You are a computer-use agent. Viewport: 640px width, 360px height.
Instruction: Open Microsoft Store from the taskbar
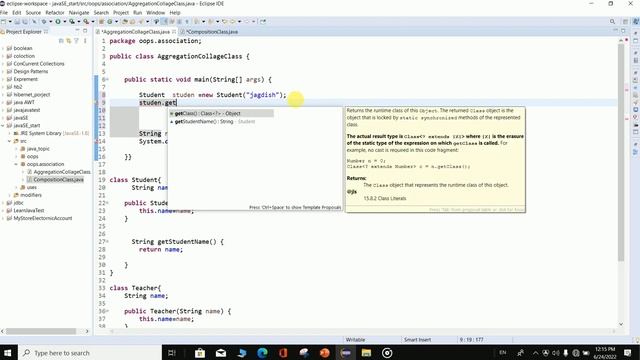point(200,353)
